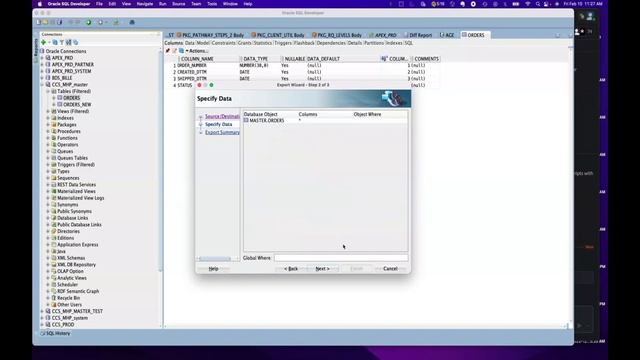Select the CCS_PROD connection

tap(63, 324)
